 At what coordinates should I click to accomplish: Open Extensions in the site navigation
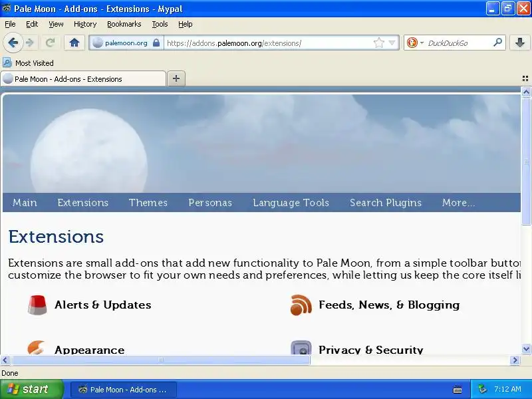tap(82, 203)
